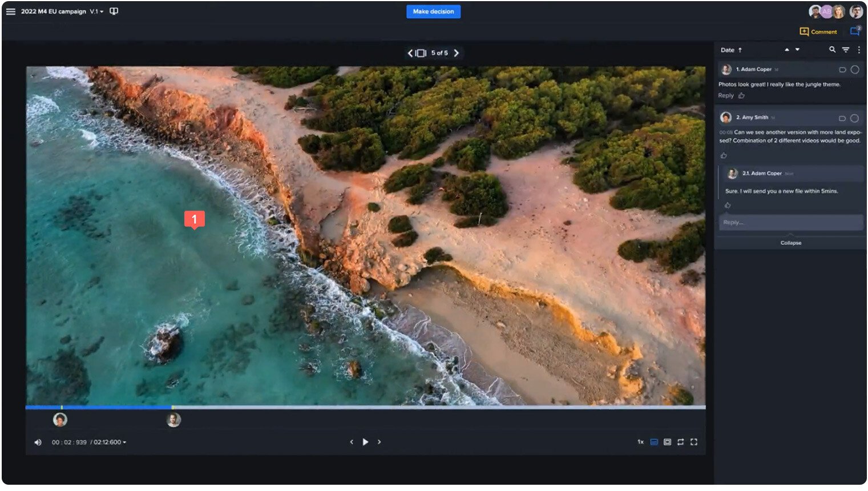Collapse the comment thread
868x491 pixels.
pyautogui.click(x=790, y=243)
